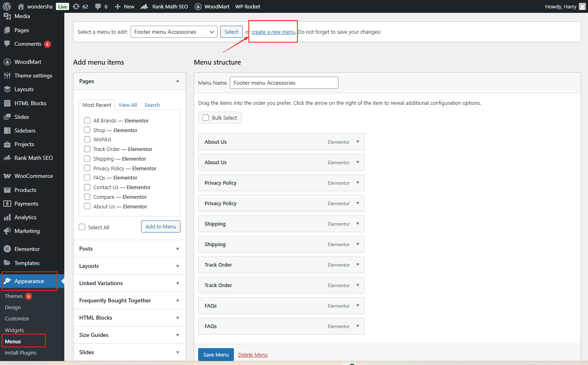
Task: Click the Menu Name text field
Action: [x=284, y=83]
